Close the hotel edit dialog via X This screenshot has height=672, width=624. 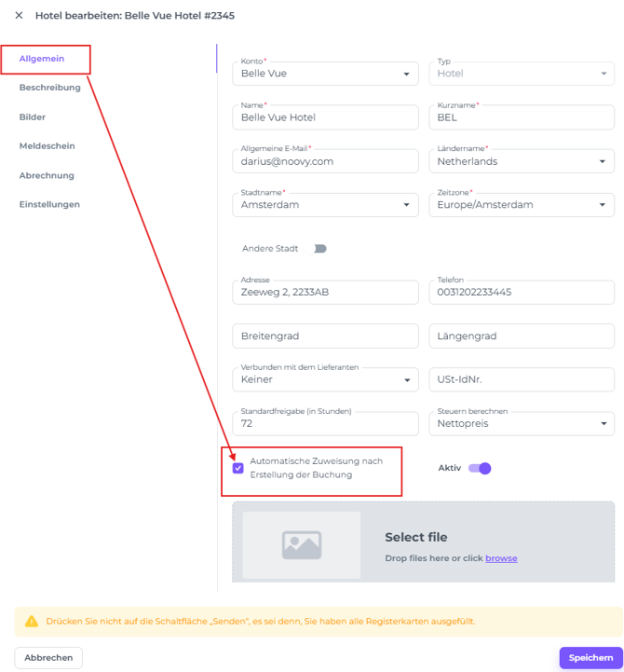point(19,15)
